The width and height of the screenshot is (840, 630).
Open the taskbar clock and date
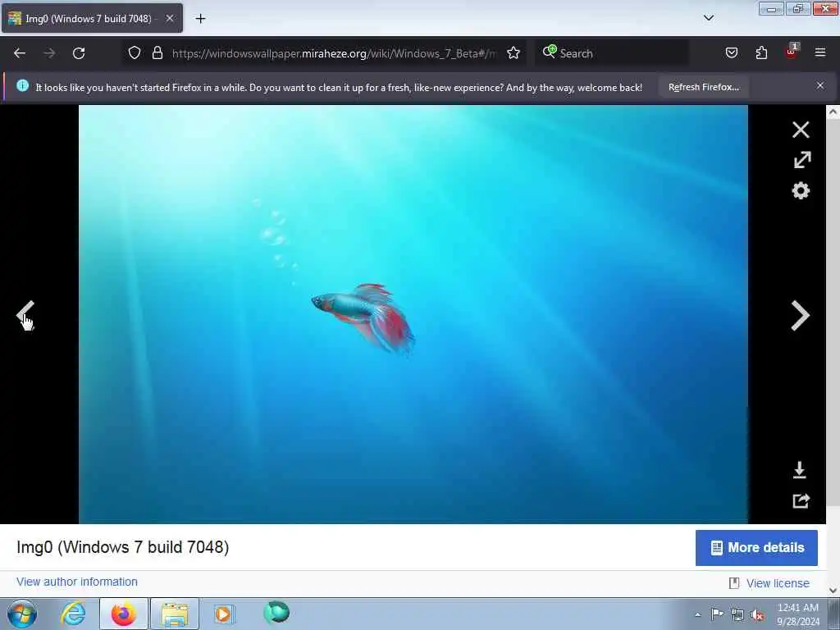tap(798, 614)
